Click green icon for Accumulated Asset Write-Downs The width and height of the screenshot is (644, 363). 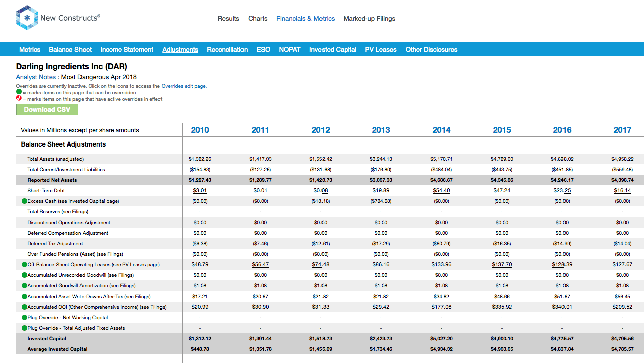click(x=24, y=297)
